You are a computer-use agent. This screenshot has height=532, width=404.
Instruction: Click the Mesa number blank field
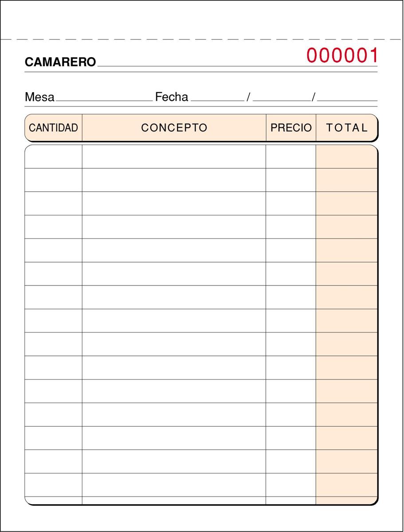click(104, 97)
